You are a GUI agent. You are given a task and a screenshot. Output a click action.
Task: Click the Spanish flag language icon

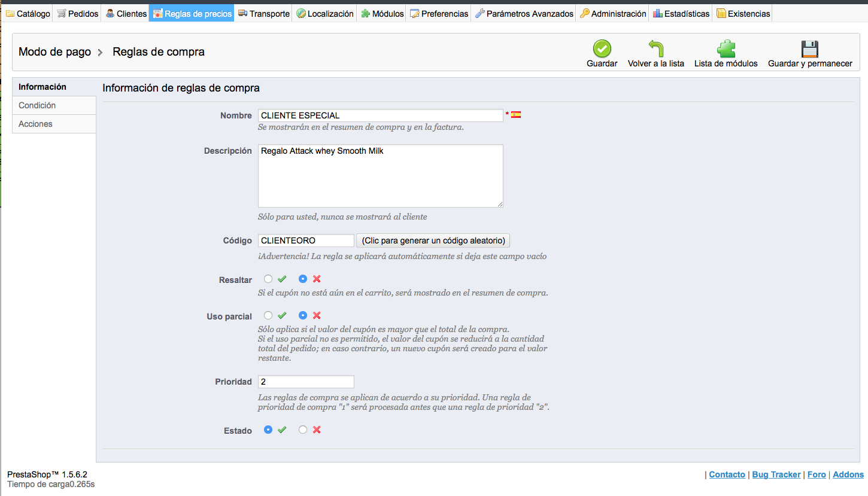(516, 114)
